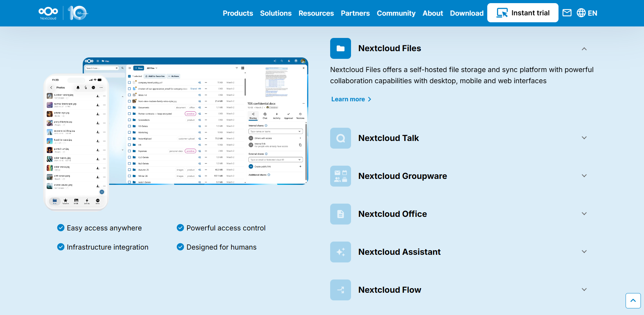The image size is (644, 315).
Task: Click the 'Easy access anywhere' text
Action: (104, 228)
